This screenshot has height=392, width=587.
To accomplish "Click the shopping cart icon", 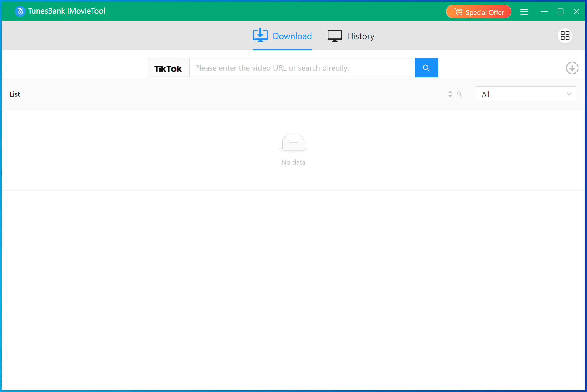I will tap(458, 12).
